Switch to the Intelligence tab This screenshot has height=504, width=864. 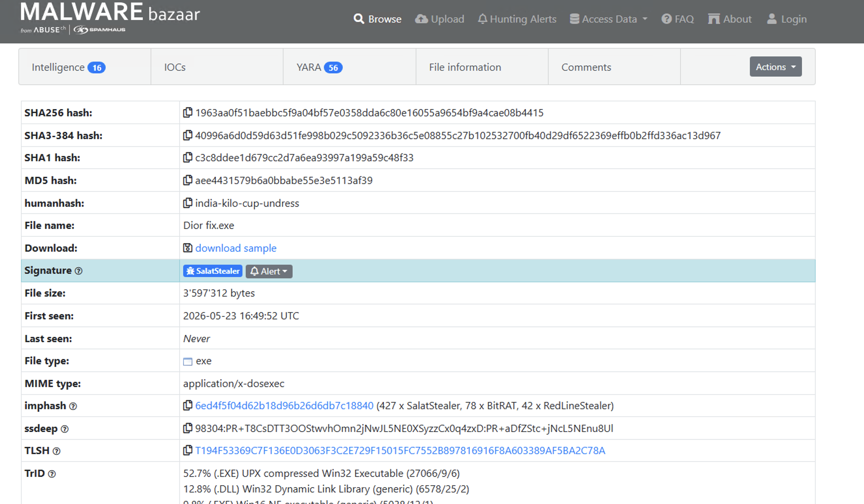[x=85, y=67]
